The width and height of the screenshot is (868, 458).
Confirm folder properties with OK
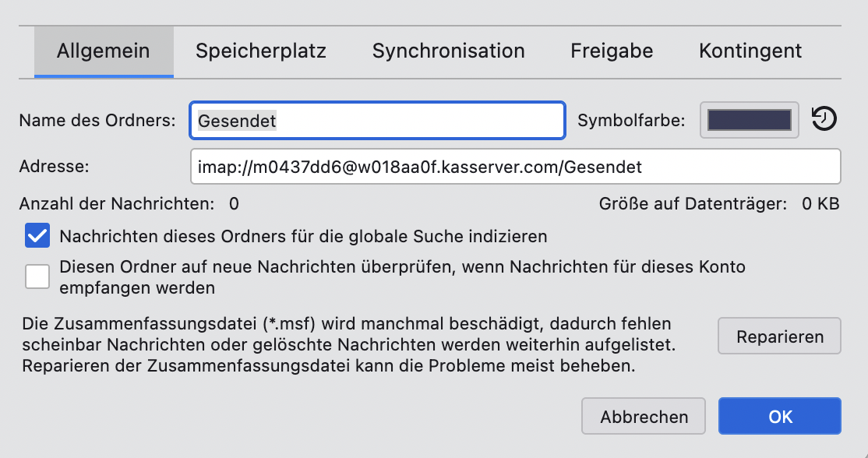click(x=780, y=417)
